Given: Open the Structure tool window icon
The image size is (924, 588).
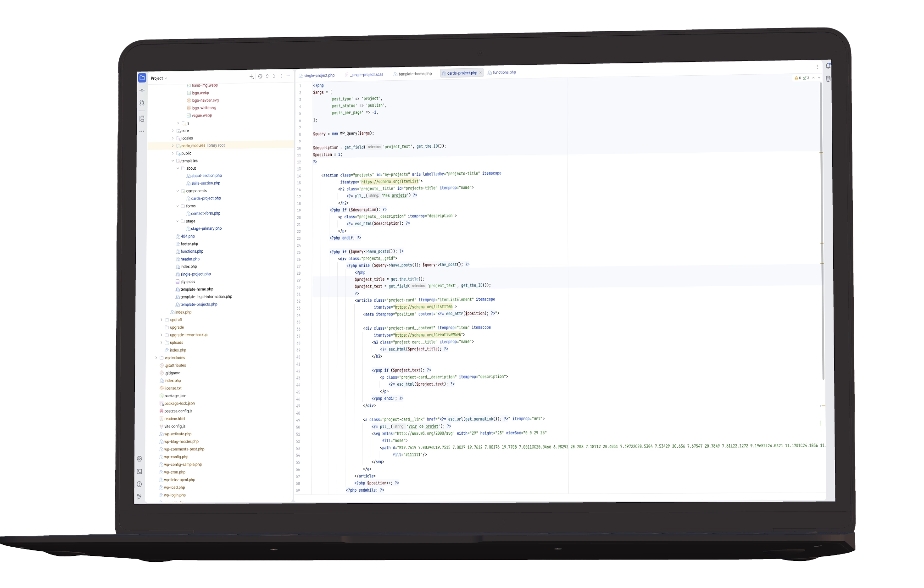Looking at the screenshot, I should pyautogui.click(x=142, y=119).
